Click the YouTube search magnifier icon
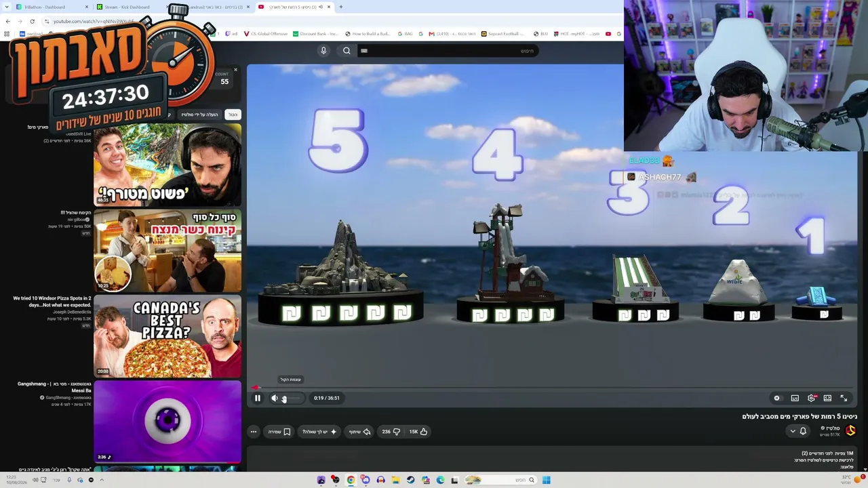 pos(347,51)
